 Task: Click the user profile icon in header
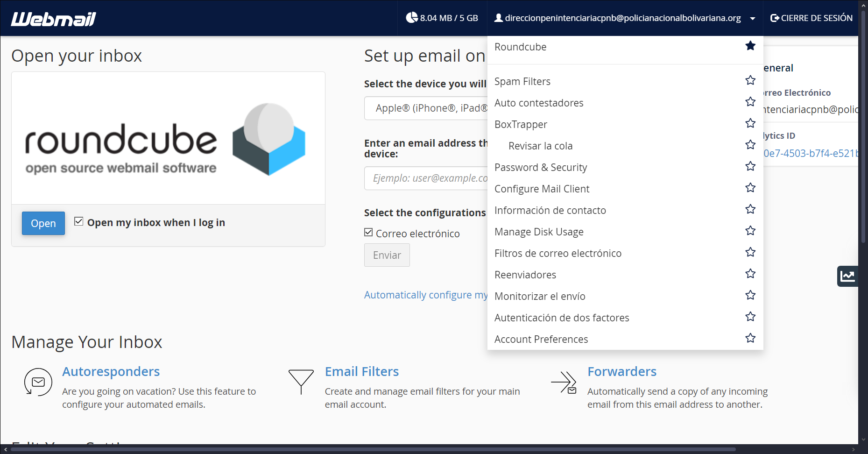499,18
